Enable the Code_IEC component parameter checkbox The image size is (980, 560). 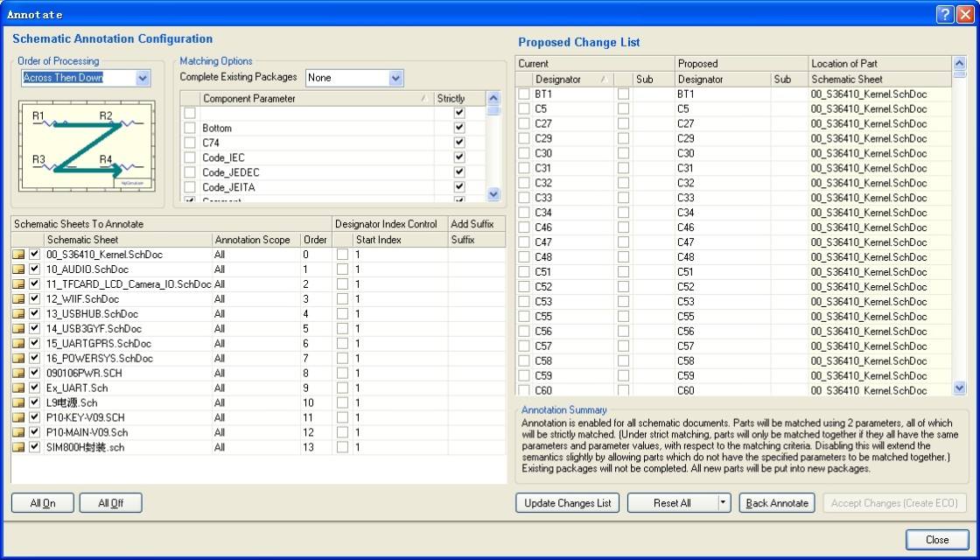[x=189, y=157]
